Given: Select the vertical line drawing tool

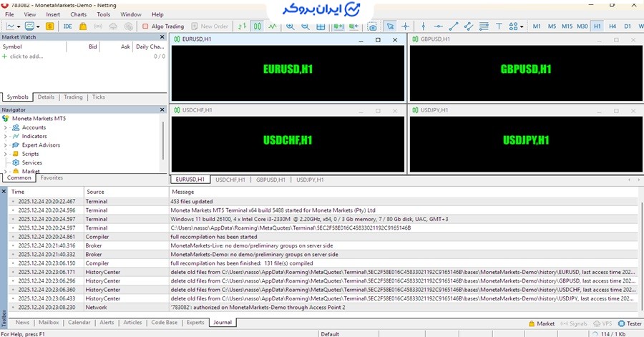Looking at the screenshot, I should pos(422,26).
